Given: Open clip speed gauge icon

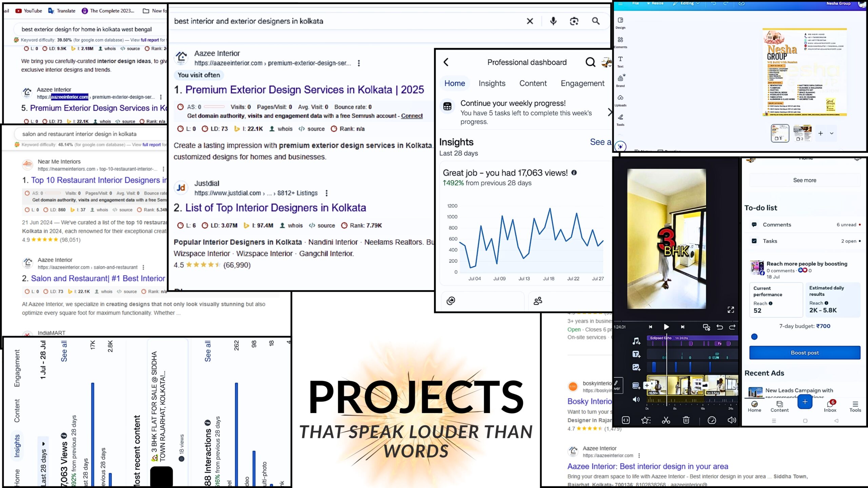Looking at the screenshot, I should click(712, 420).
